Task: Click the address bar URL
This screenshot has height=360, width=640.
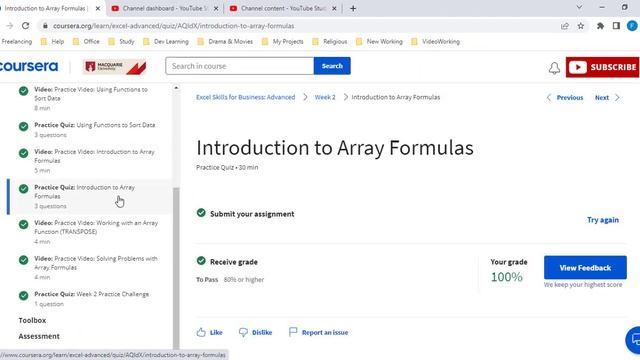Action: point(173,26)
